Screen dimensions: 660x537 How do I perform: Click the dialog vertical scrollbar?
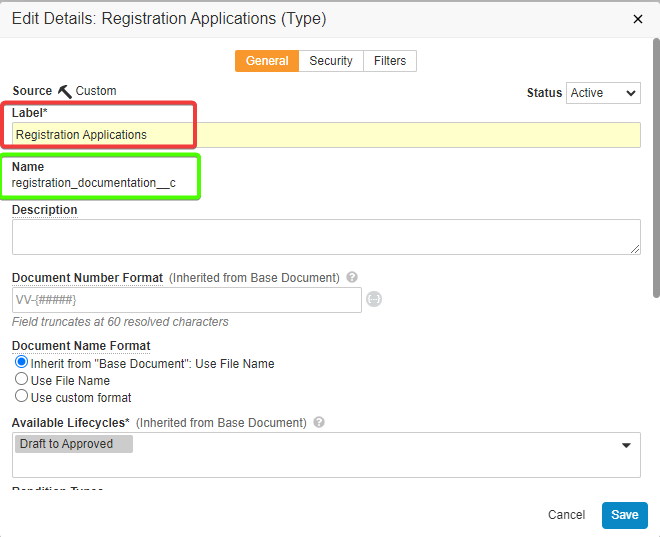(655, 170)
